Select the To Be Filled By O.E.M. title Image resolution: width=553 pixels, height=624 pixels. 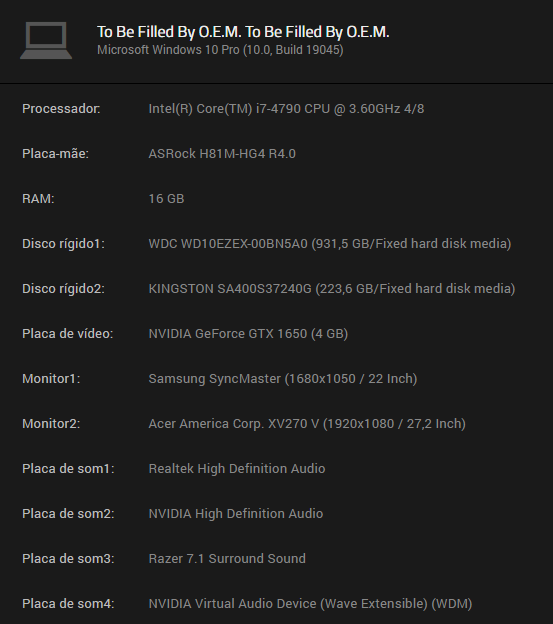(x=243, y=32)
